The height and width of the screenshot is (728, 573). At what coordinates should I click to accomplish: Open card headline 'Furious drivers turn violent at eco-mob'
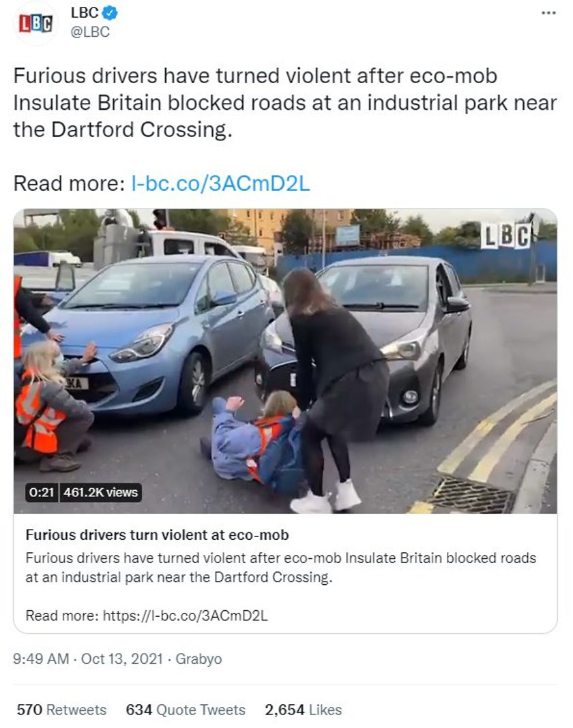point(157,535)
